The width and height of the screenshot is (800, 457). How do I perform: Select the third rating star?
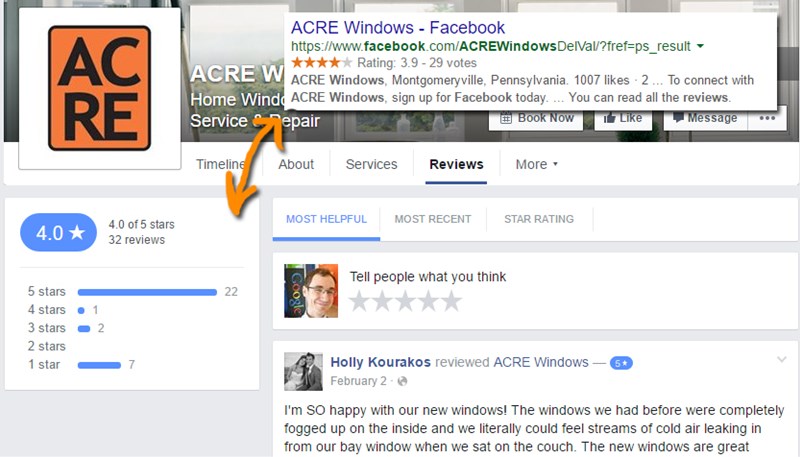[405, 301]
